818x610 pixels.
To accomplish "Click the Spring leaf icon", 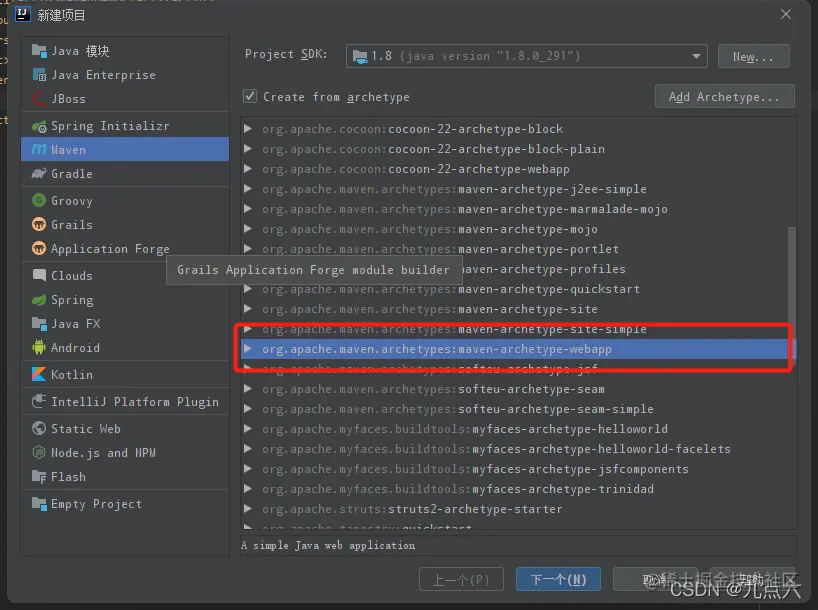I will (39, 300).
